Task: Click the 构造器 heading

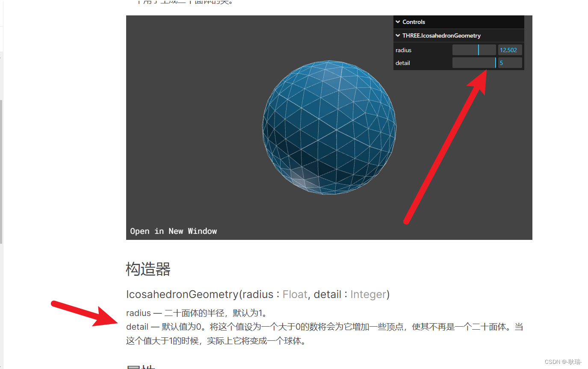Action: [x=148, y=269]
